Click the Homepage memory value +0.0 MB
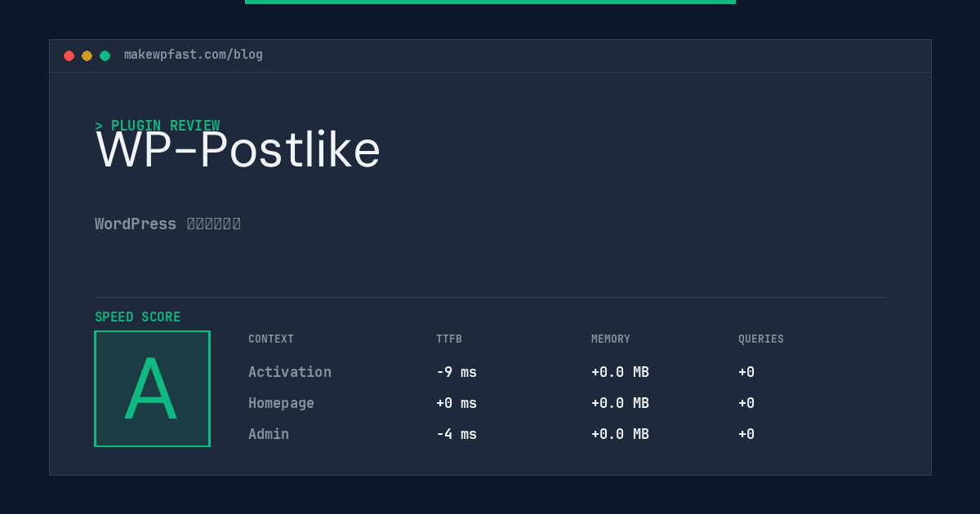 [x=620, y=403]
